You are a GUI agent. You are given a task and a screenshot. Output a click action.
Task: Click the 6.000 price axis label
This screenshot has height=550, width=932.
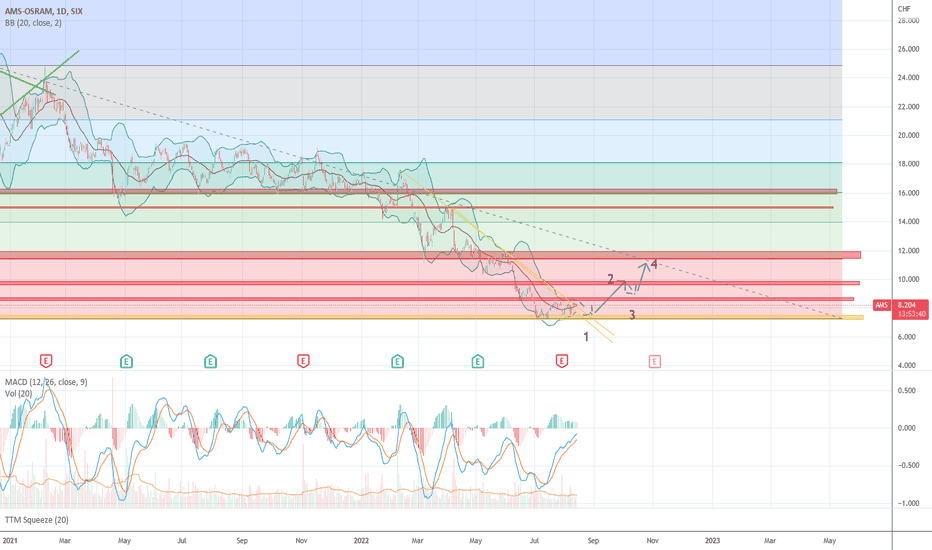tap(906, 337)
